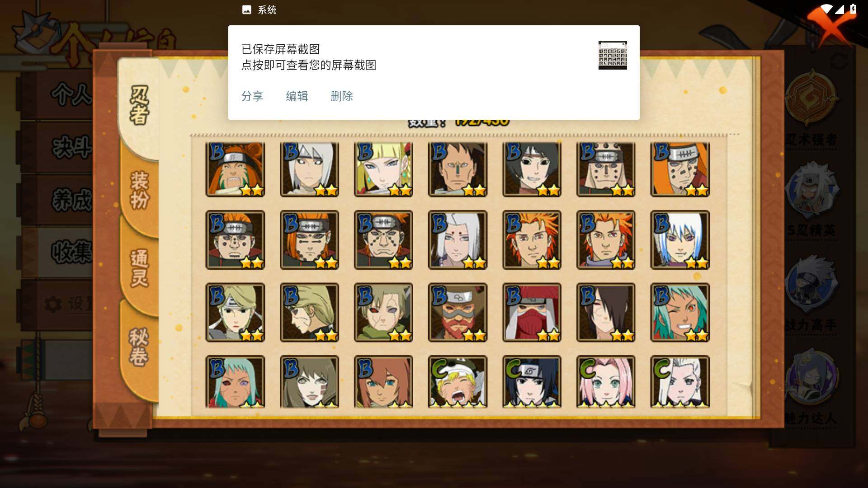
Task: Select the 忍者 ninja tab
Action: pyautogui.click(x=139, y=105)
